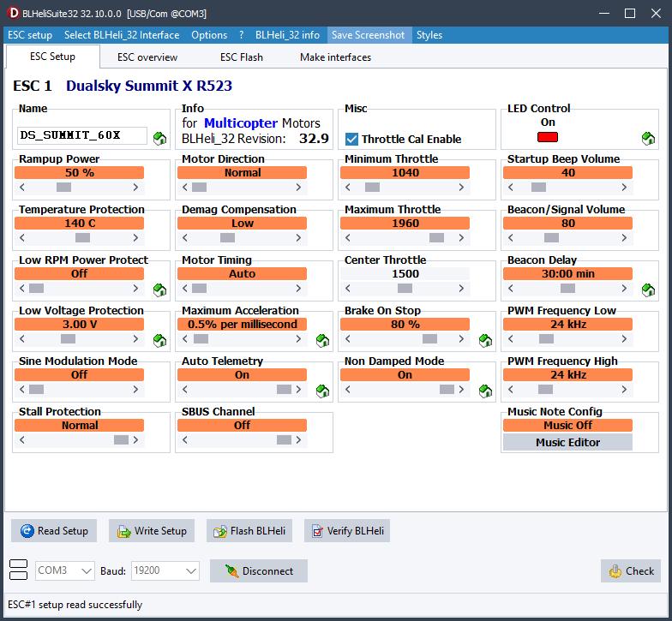Click Beacon Delay right arrow
The width and height of the screenshot is (672, 621).
click(624, 288)
